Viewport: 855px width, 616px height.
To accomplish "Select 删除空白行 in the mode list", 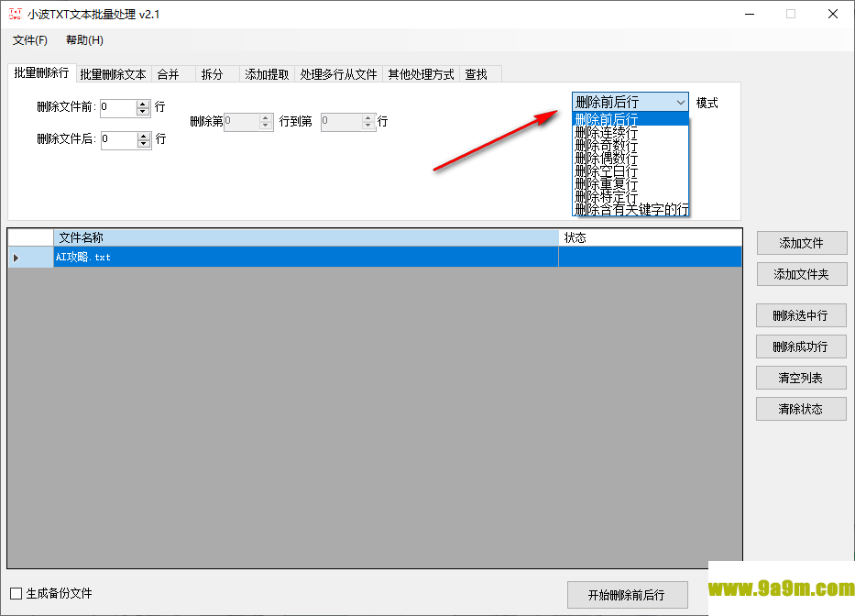I will [630, 170].
